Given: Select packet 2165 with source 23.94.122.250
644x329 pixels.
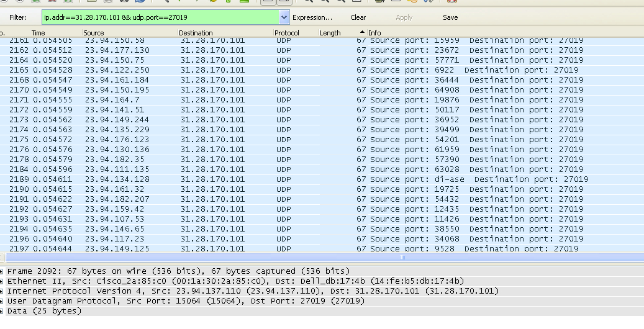Looking at the screenshot, I should 322,70.
